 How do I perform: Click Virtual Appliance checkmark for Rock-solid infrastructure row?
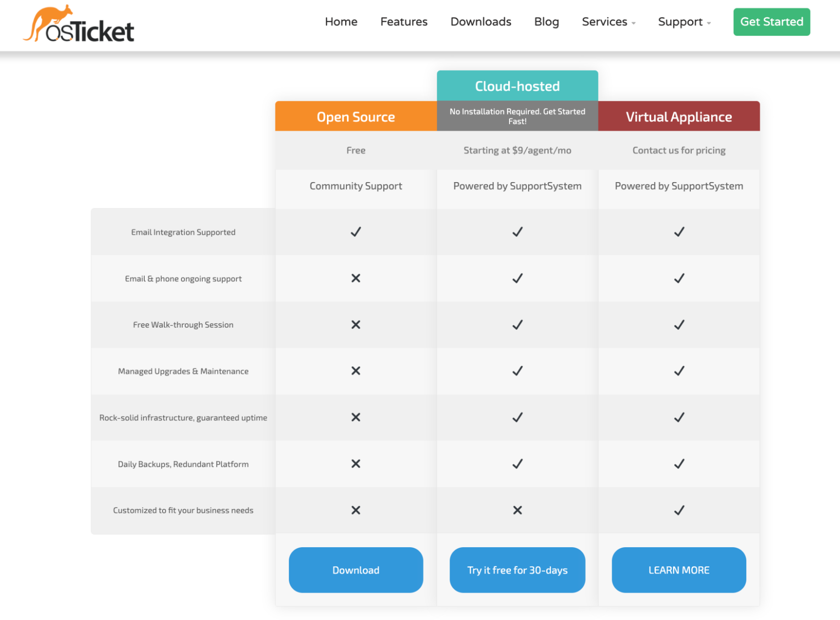[679, 417]
